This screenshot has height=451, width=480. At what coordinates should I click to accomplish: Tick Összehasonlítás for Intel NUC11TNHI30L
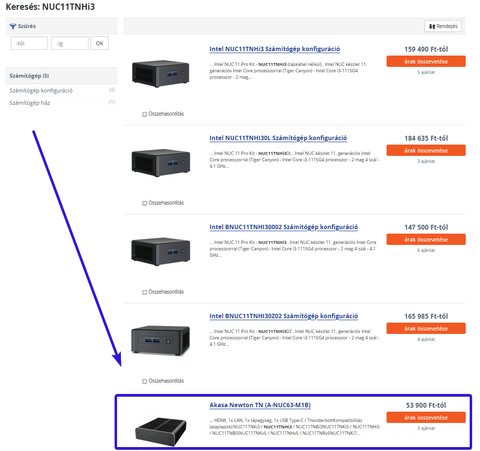145,203
